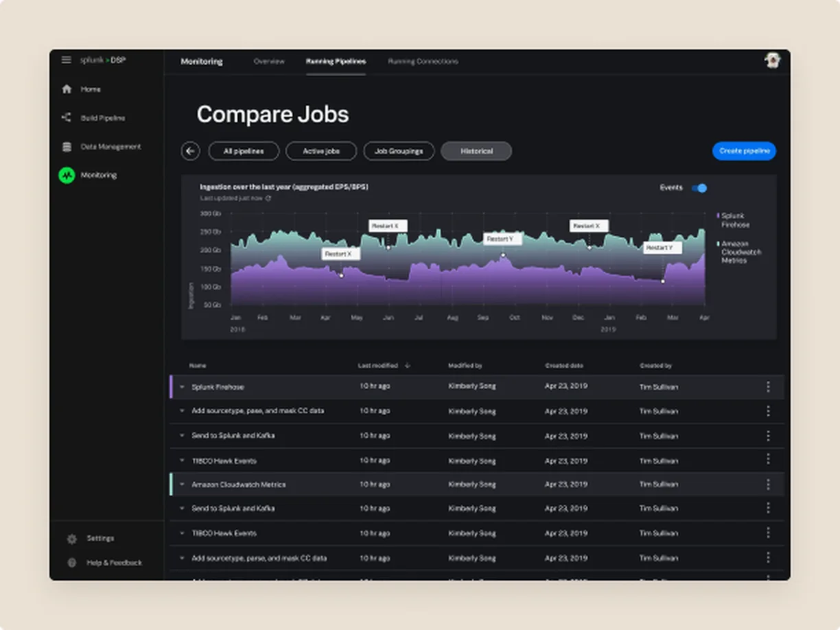Image resolution: width=840 pixels, height=630 pixels.
Task: Sort by the Name column header
Action: point(198,366)
